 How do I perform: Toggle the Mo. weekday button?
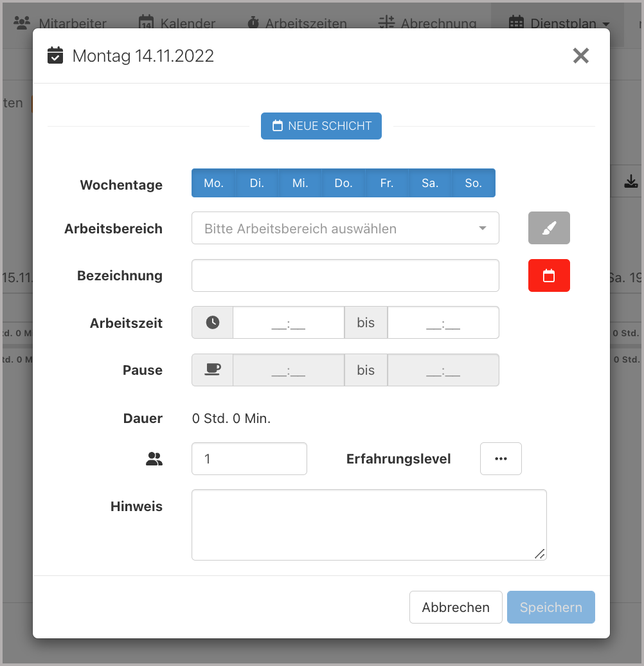click(x=213, y=183)
